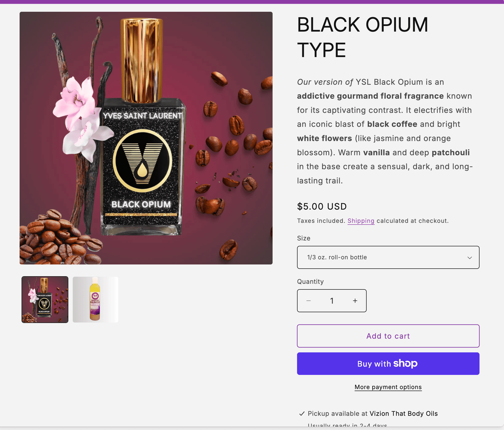The width and height of the screenshot is (504, 430).
Task: Decrease quantity with the minus icon
Action: [309, 301]
